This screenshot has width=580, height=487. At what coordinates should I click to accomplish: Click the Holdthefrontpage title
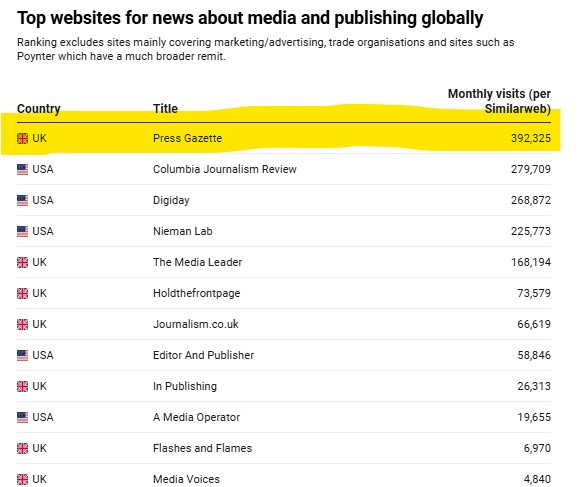[x=196, y=294]
